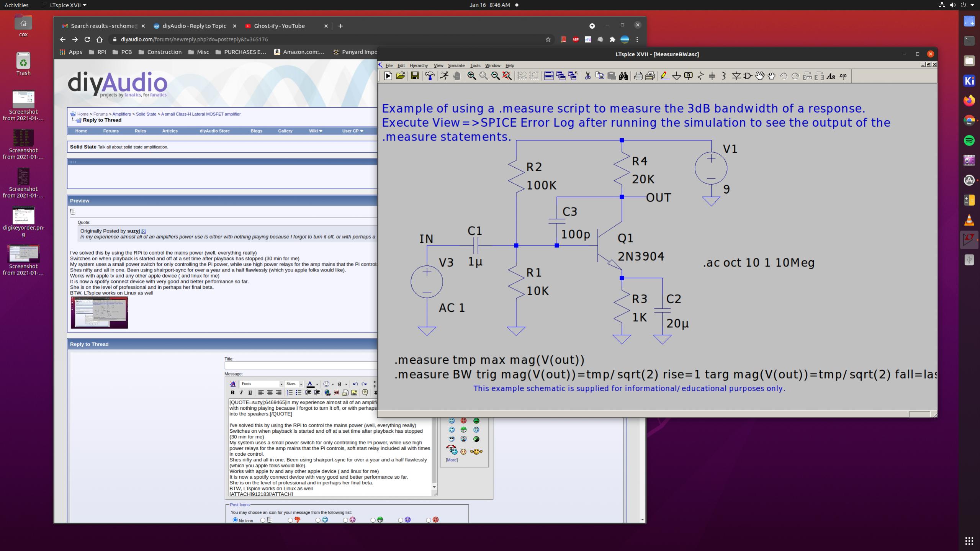Screen dimensions: 980x551
Task: Open the Wiki dropdown in forum navbar
Action: [x=316, y=131]
